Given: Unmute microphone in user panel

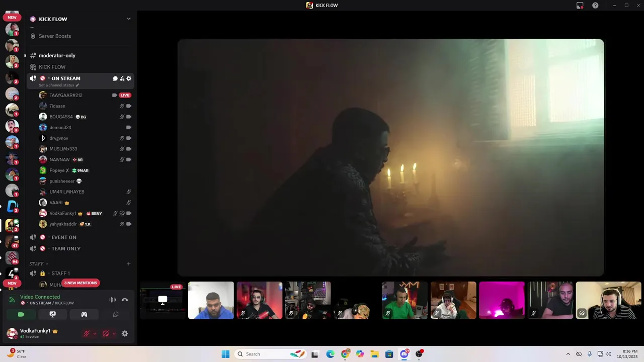Looking at the screenshot, I should [x=87, y=333].
